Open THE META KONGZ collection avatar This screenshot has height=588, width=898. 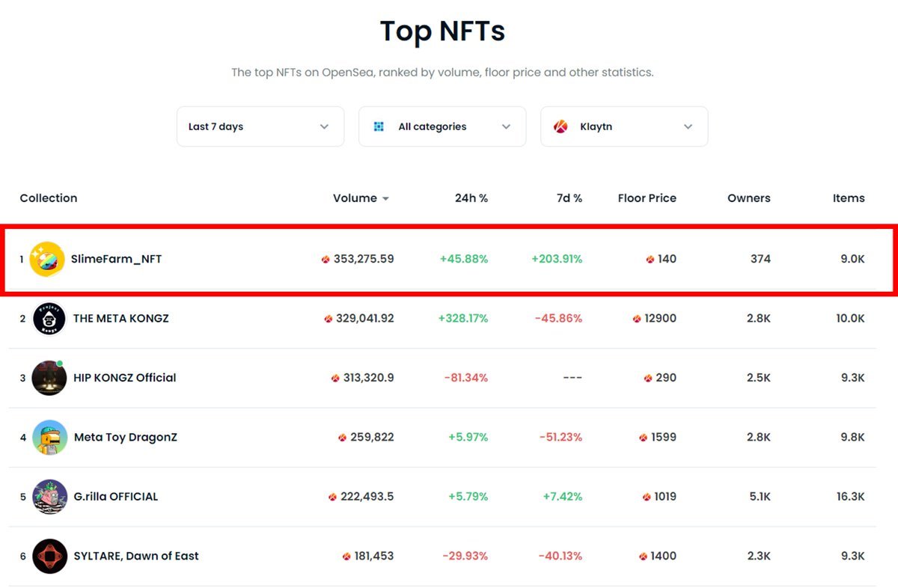click(49, 319)
